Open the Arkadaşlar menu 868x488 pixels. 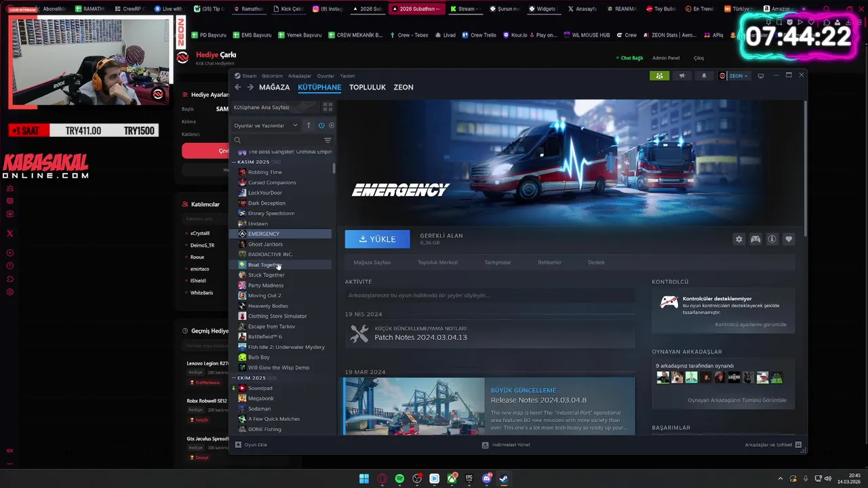tap(300, 76)
